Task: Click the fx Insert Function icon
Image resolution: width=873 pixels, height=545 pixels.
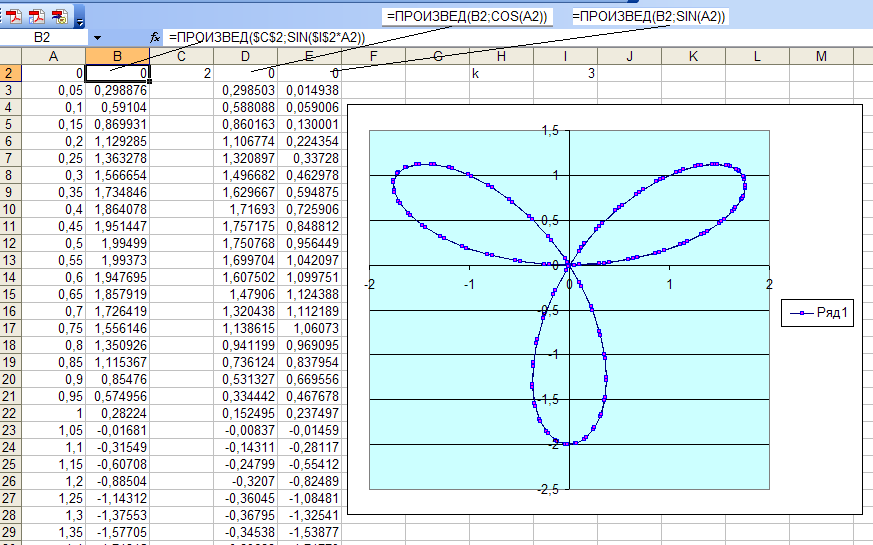Action: click(155, 38)
